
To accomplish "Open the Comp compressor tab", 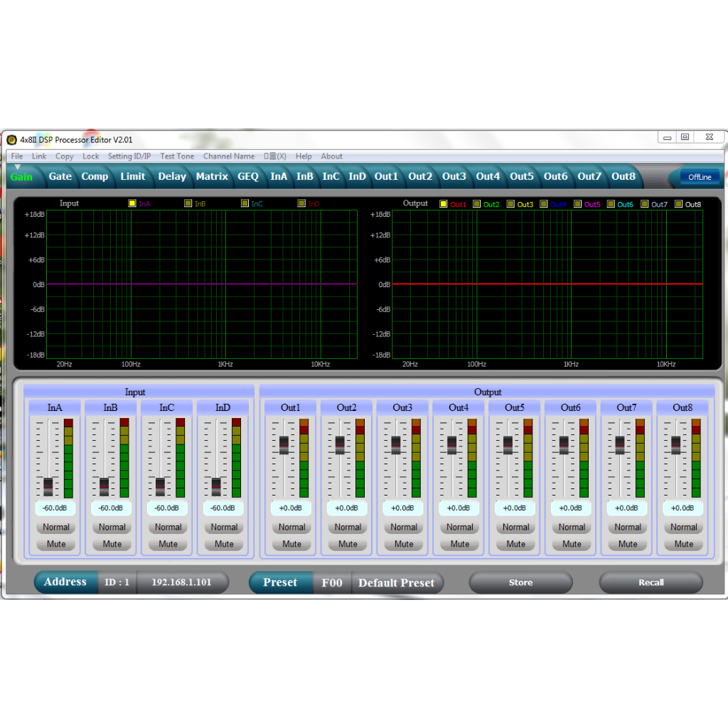I will coord(95,176).
